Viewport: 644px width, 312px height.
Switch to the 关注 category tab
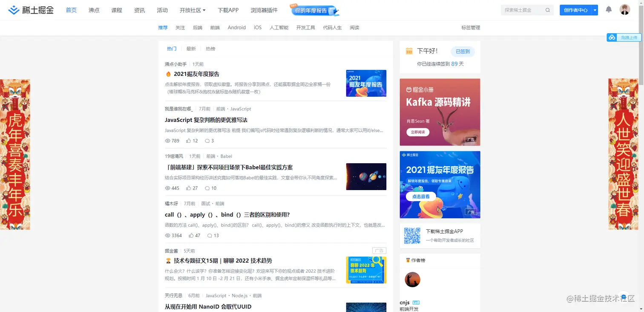click(x=180, y=28)
